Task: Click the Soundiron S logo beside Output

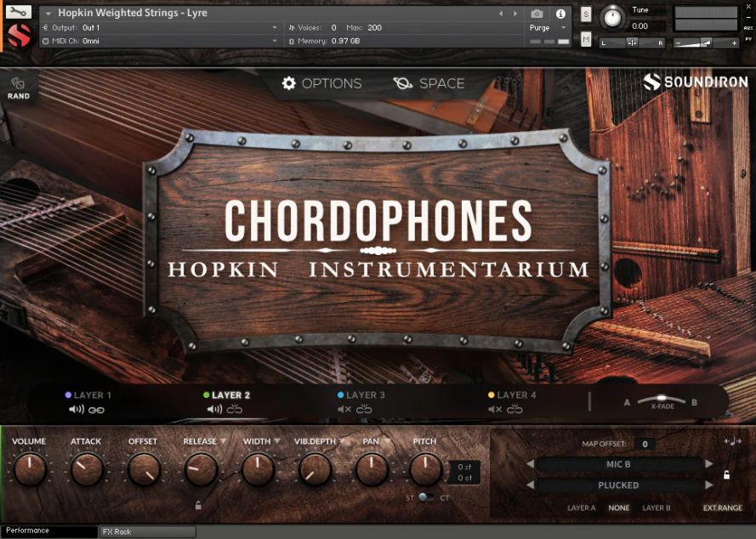Action: point(20,35)
